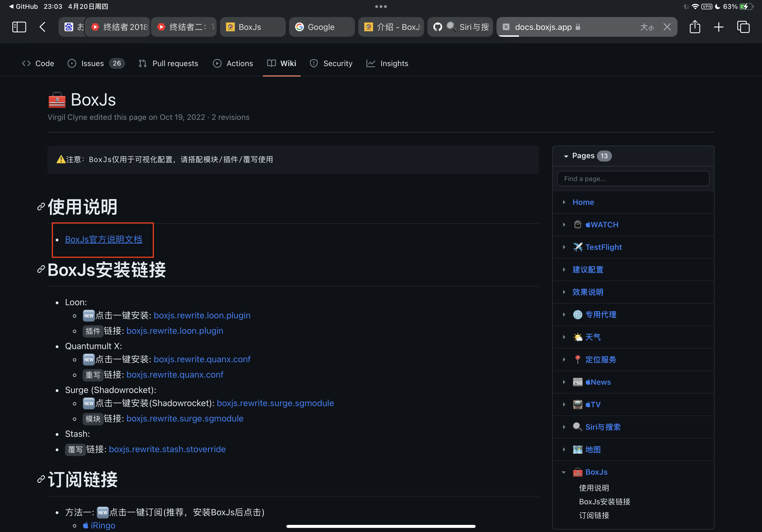Focus the Find a page field

633,179
